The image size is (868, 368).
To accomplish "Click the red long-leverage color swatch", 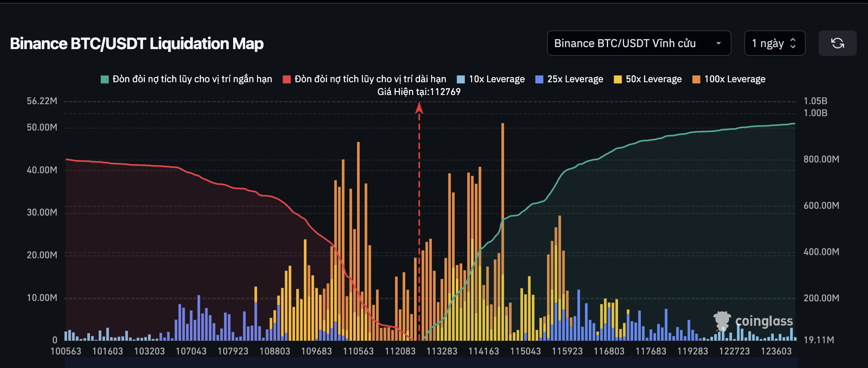I will click(x=287, y=79).
